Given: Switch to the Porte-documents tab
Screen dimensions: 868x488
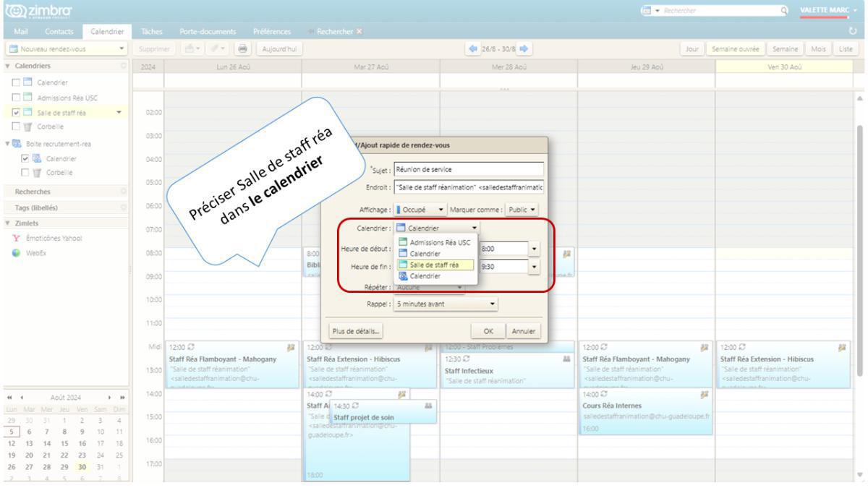Looking at the screenshot, I should pyautogui.click(x=208, y=32).
